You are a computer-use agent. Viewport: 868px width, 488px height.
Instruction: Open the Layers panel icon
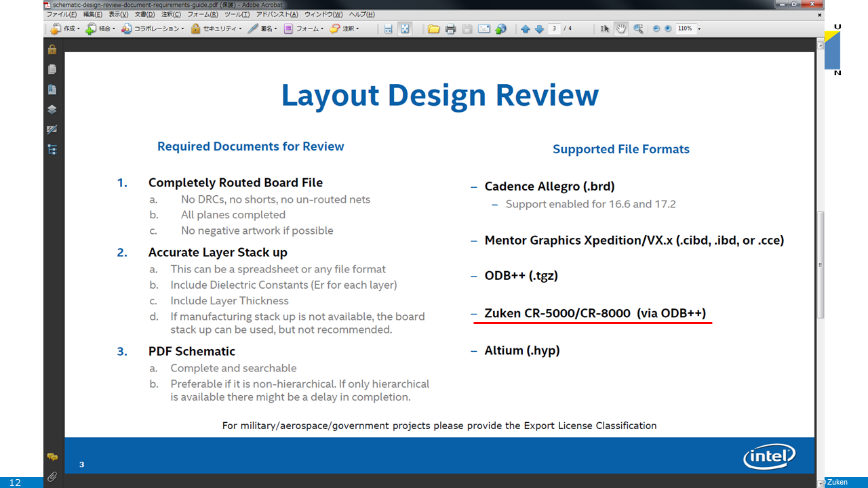pyautogui.click(x=52, y=109)
